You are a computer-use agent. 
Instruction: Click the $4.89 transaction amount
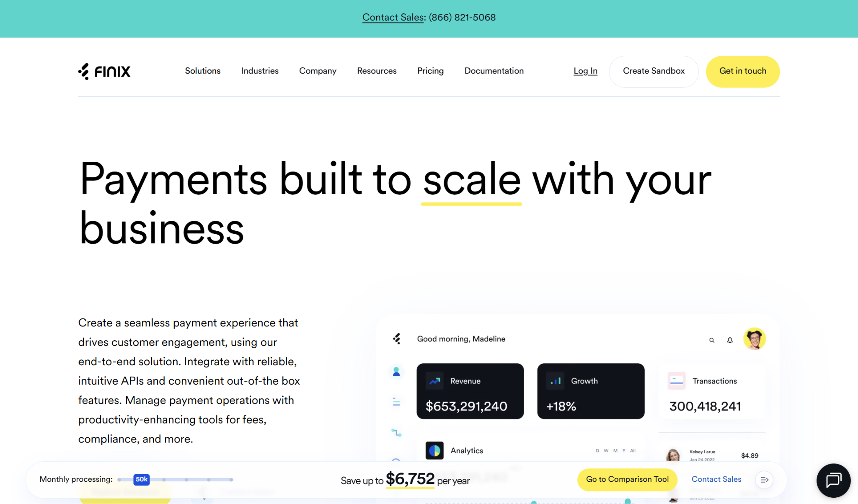[749, 455]
